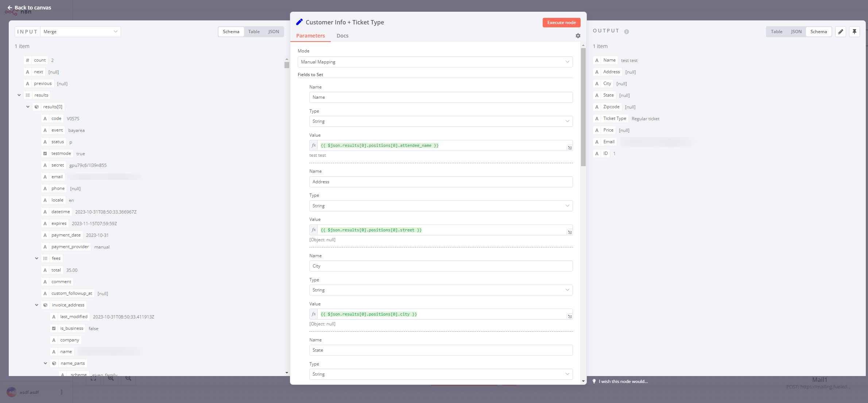Click the node settings gear icon
Image resolution: width=868 pixels, height=403 pixels.
tap(578, 36)
